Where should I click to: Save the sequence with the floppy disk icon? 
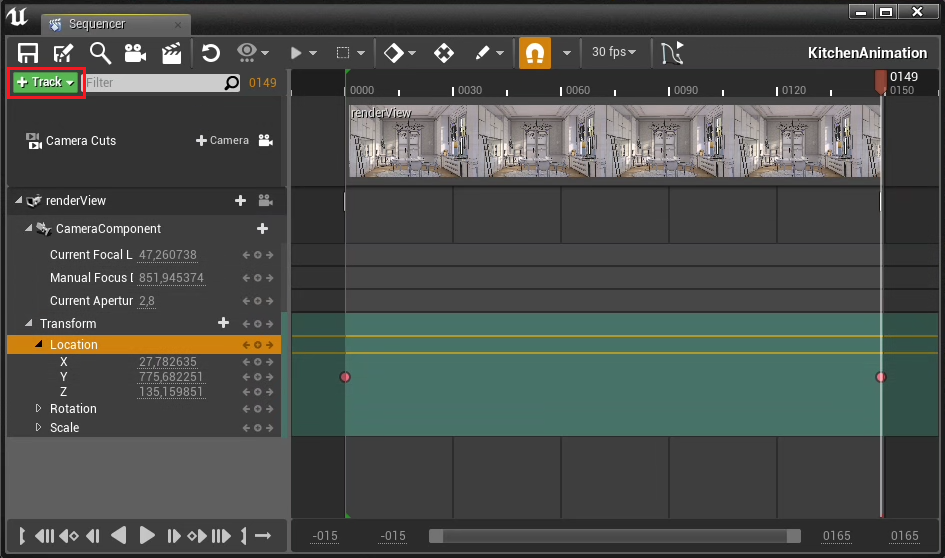28,53
